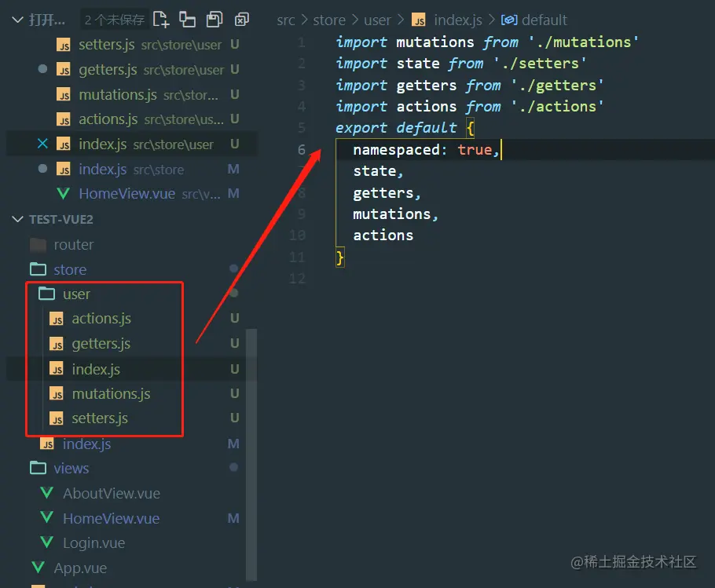This screenshot has height=588, width=715.
Task: Collapse the store folder
Action: [x=70, y=269]
